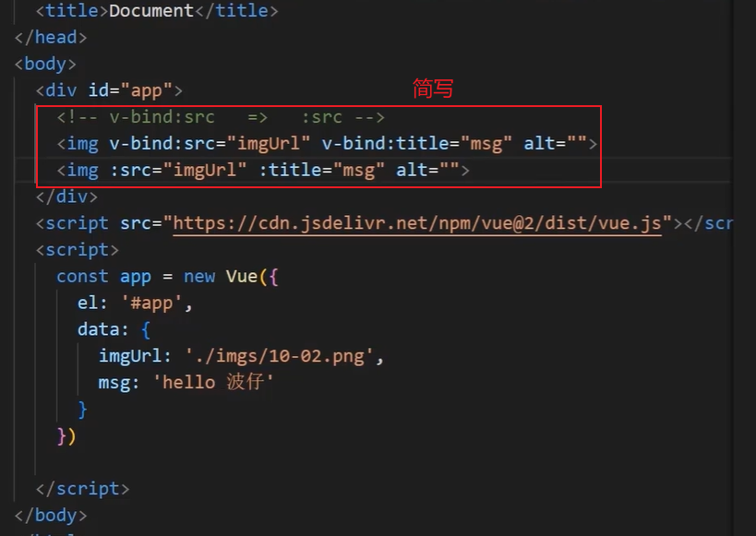Image resolution: width=756 pixels, height=536 pixels.
Task: Click the closing '})' of the Vue call
Action: (66, 436)
